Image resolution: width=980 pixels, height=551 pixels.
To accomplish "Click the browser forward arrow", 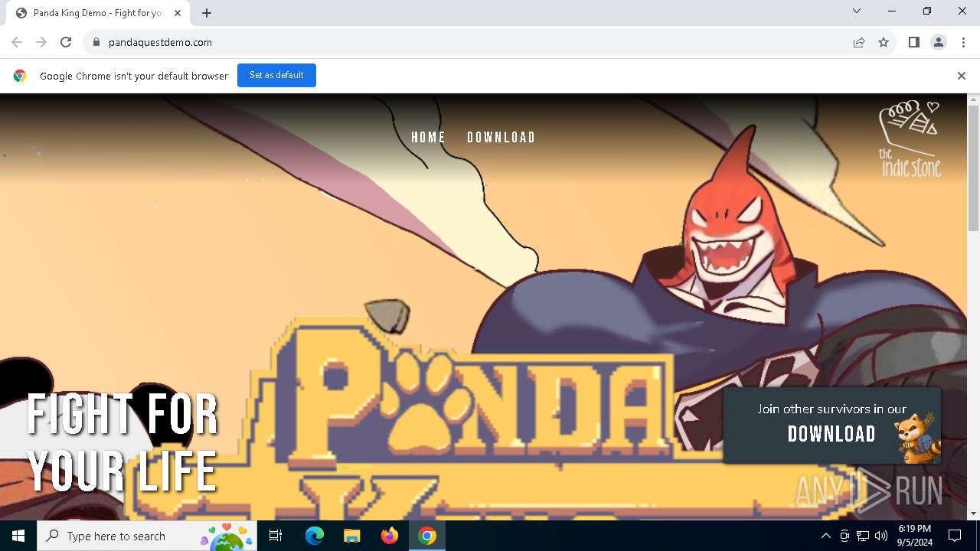I will (x=41, y=42).
